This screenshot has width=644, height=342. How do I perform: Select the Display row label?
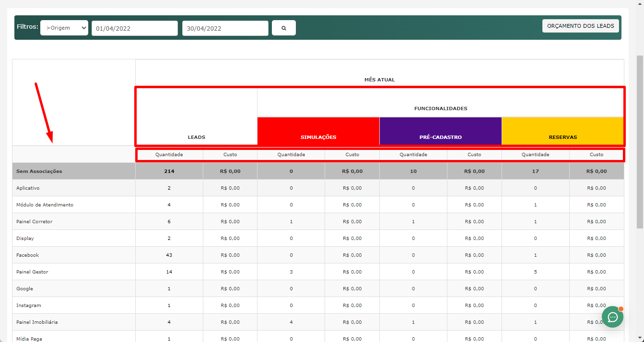[x=25, y=238]
